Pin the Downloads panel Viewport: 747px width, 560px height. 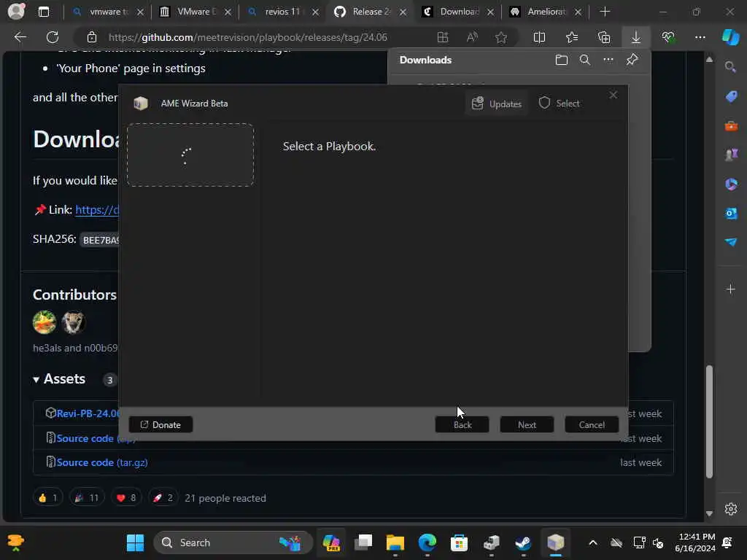pos(632,60)
